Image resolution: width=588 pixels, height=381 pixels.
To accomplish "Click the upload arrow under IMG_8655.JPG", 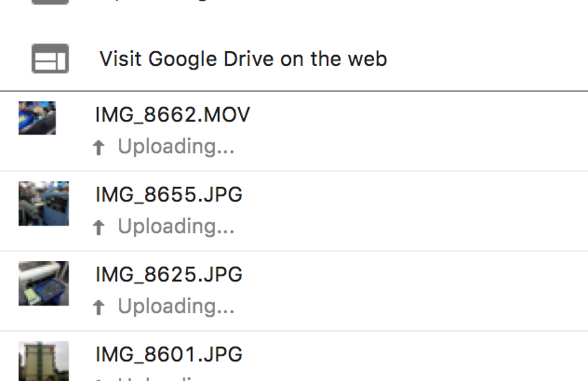I will coord(99,228).
